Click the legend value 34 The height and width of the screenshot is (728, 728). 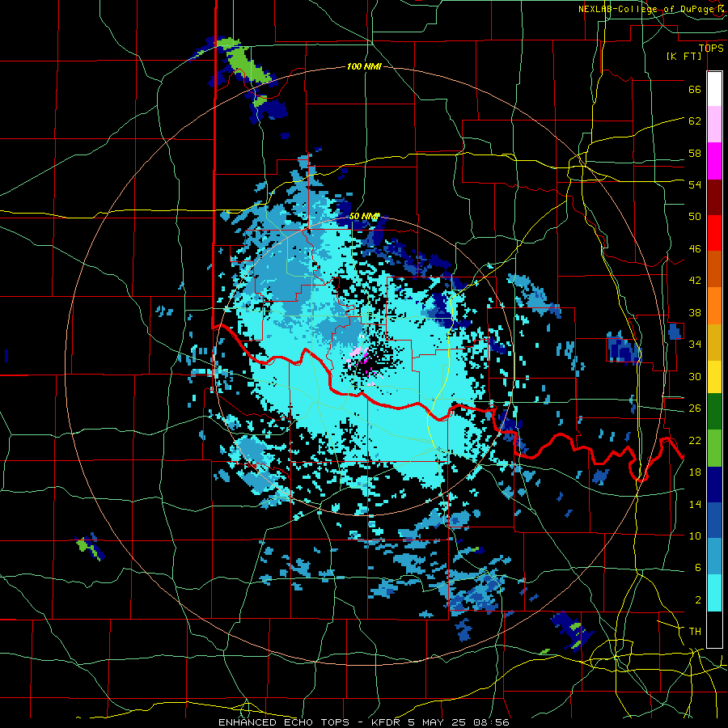[695, 344]
